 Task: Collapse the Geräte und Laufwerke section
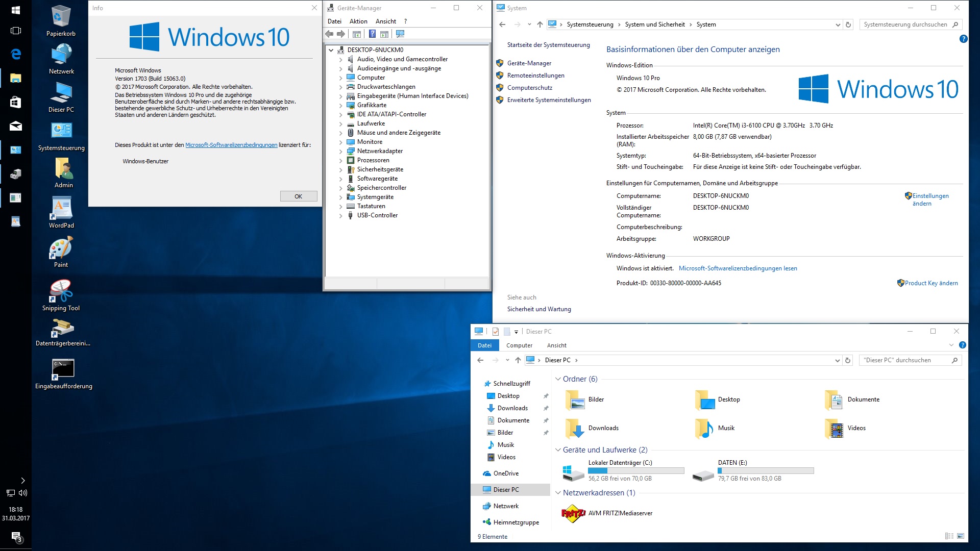tap(558, 450)
